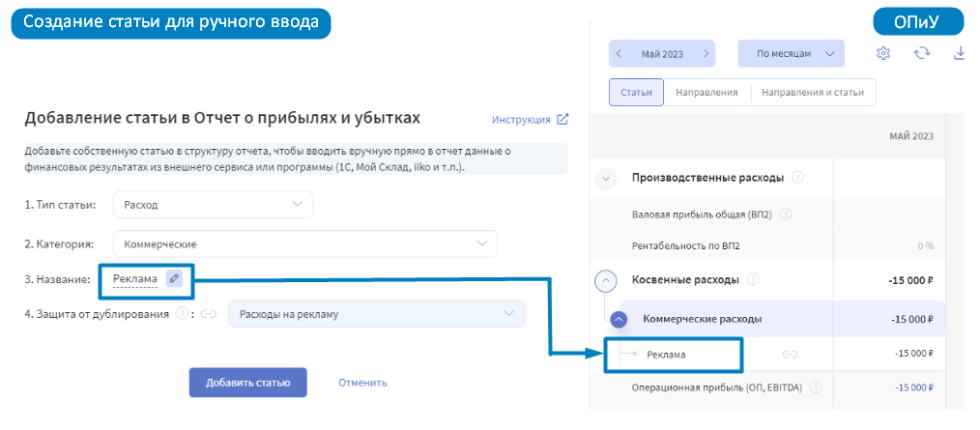Switch to the Направления tab
The width and height of the screenshot is (980, 430).
click(706, 93)
